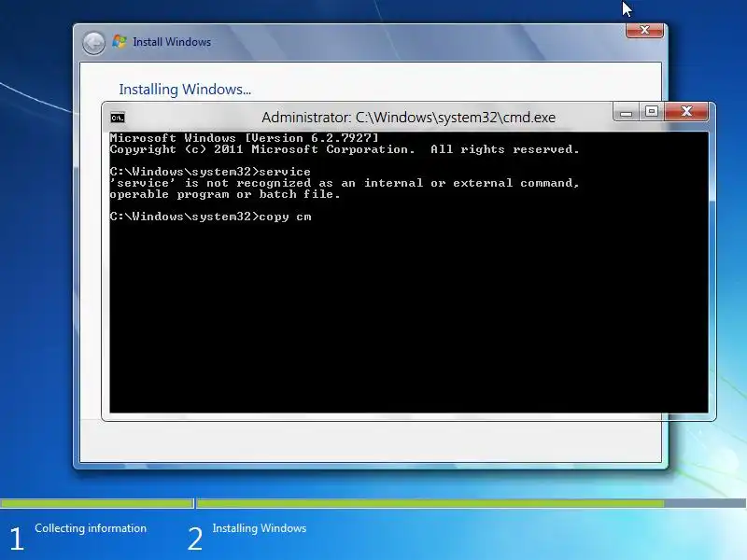Image resolution: width=747 pixels, height=560 pixels.
Task: Click the Windows flag icon beside Install Windows
Action: coord(120,42)
